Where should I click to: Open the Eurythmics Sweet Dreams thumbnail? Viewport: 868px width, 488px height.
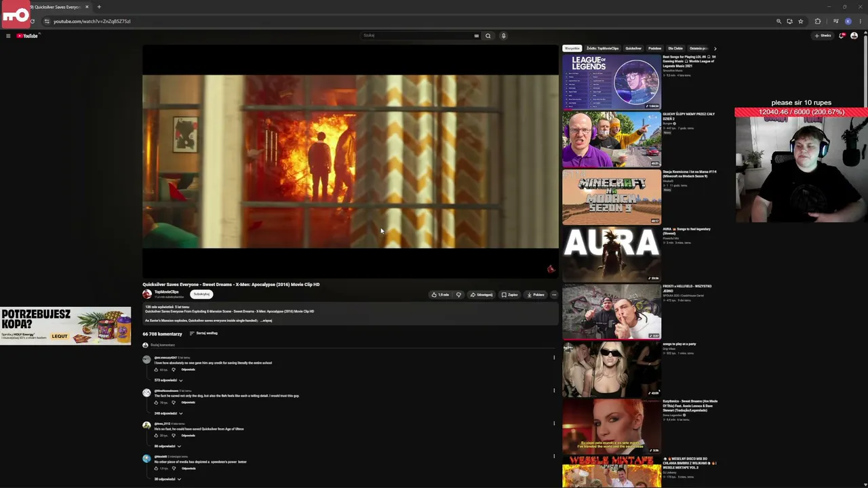[611, 426]
